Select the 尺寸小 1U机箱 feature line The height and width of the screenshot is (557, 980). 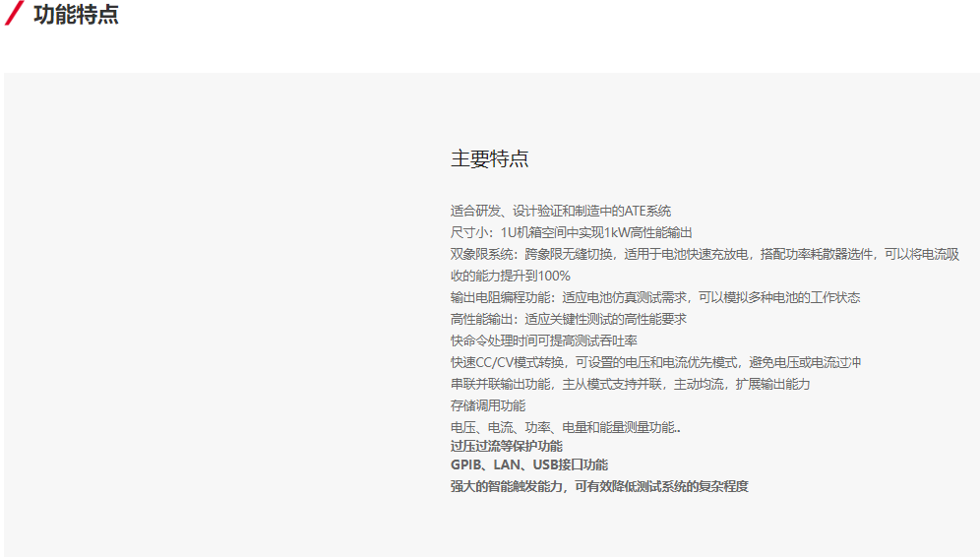click(571, 232)
